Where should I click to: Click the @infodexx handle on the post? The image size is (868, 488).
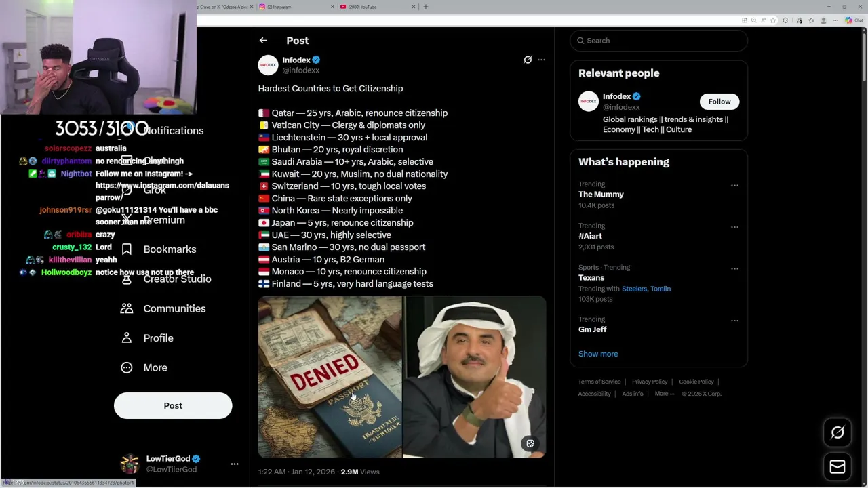click(x=300, y=70)
